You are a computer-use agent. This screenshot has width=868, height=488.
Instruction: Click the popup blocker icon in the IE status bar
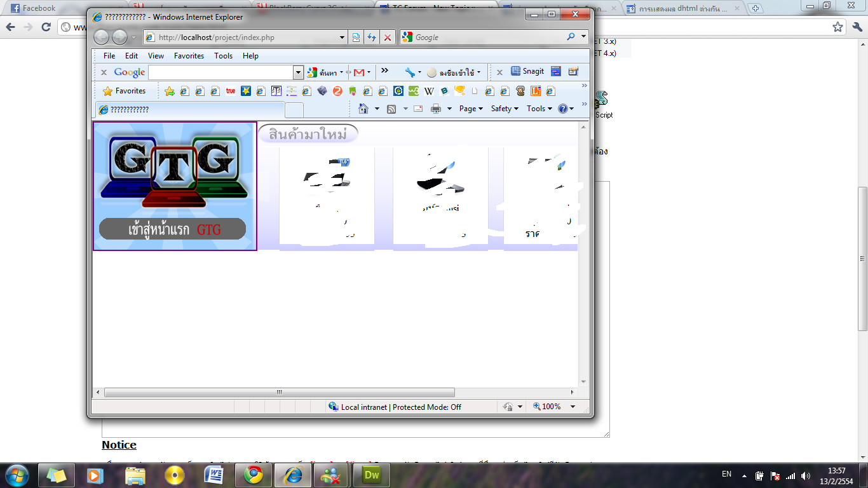[x=508, y=407]
